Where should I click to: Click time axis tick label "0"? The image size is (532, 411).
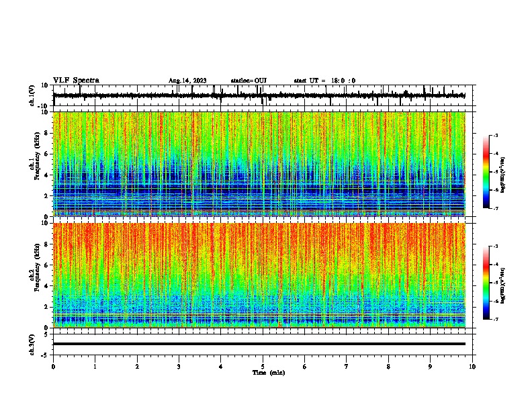tap(53, 367)
